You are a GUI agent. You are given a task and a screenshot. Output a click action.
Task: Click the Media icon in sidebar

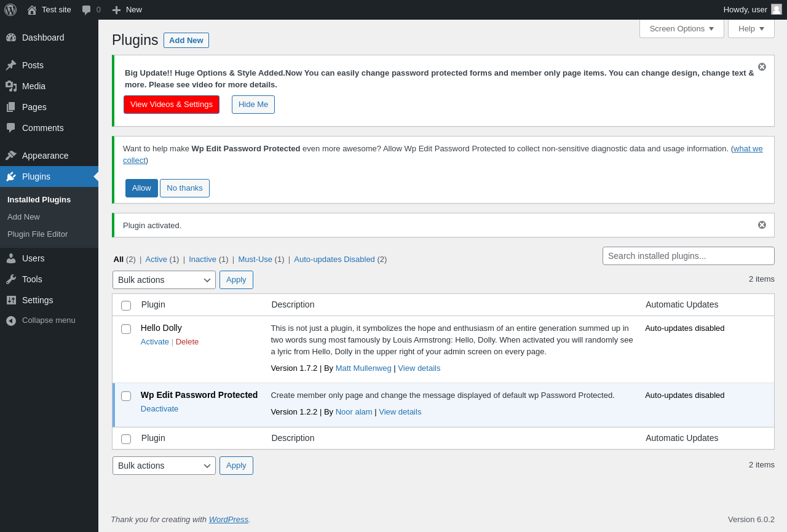(11, 86)
